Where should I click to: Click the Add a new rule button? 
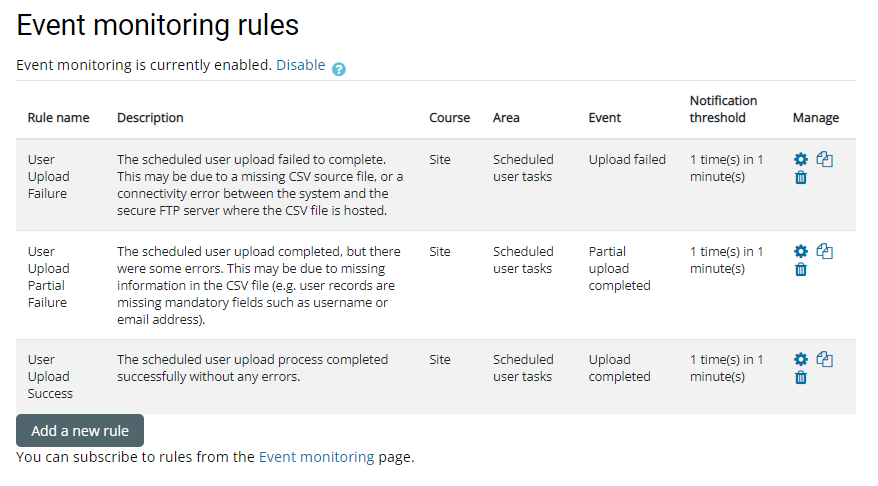(80, 431)
